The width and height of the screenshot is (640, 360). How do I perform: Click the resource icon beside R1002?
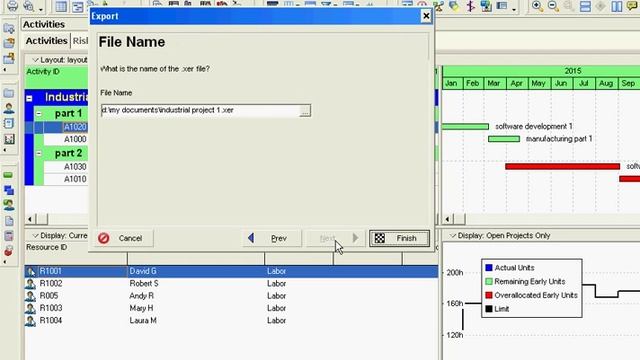click(30, 284)
